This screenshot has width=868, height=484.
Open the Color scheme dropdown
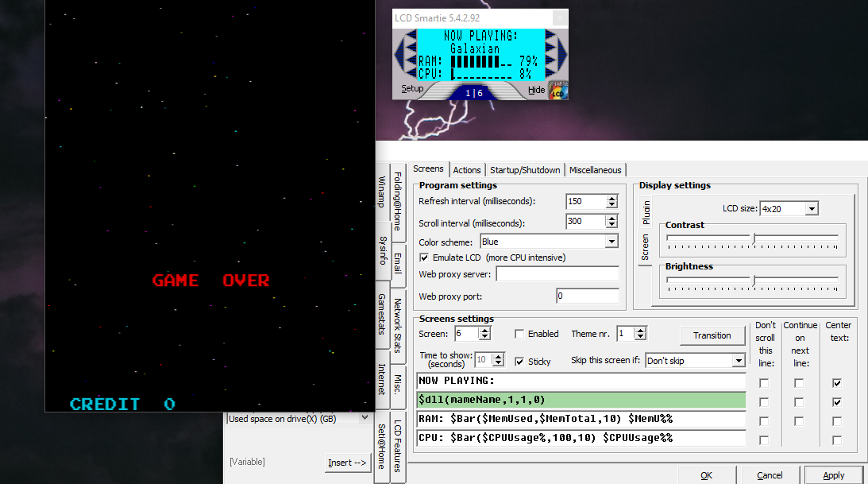611,242
